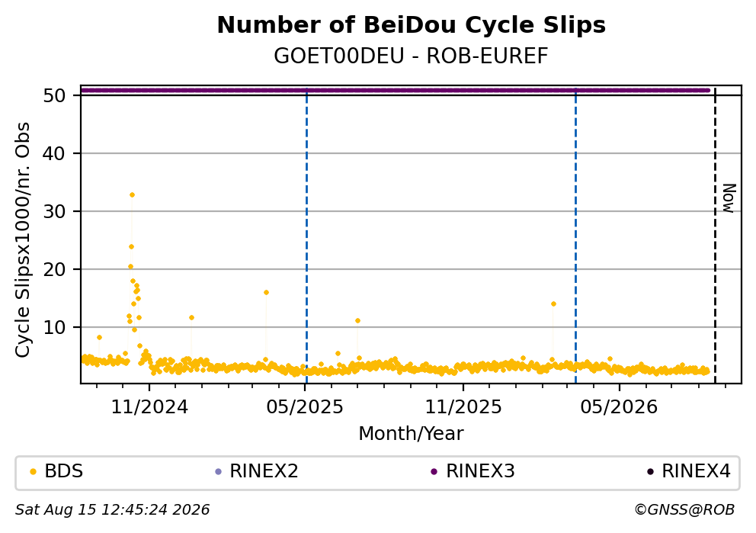
Task: Click the ©GNSS@ROB copyright text
Action: point(684,510)
